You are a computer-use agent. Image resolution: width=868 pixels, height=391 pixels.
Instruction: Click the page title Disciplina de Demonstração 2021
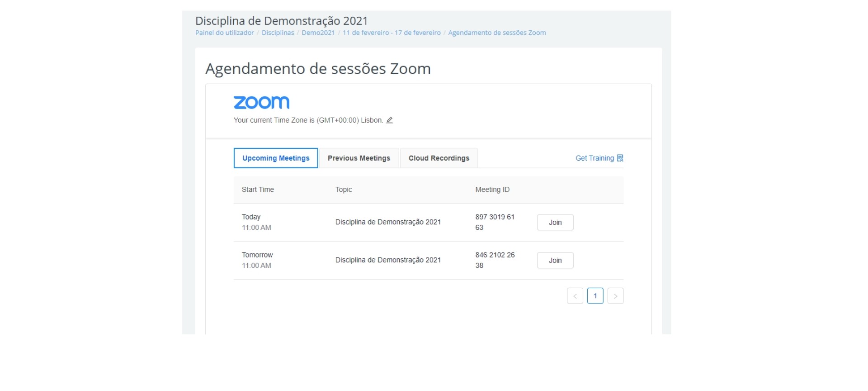[x=282, y=21]
